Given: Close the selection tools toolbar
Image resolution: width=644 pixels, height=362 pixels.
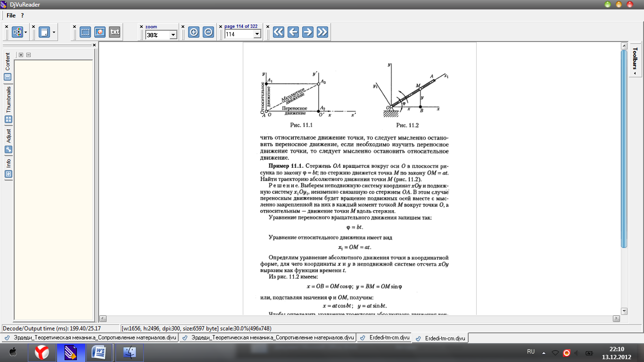Looking at the screenshot, I should (x=74, y=26).
